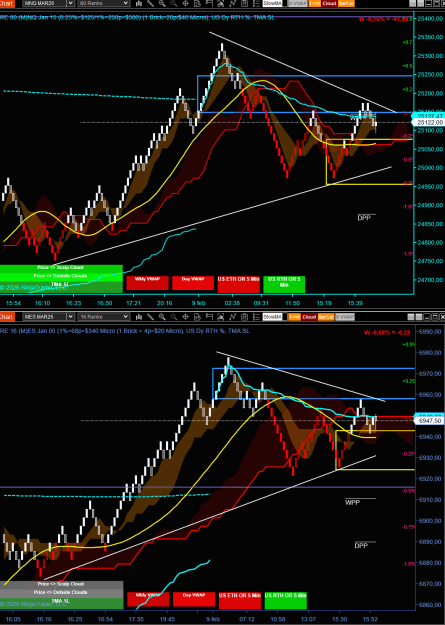Screen dimensions: 445x625
Task: Select the upper Chart tab
Action: [7, 3]
